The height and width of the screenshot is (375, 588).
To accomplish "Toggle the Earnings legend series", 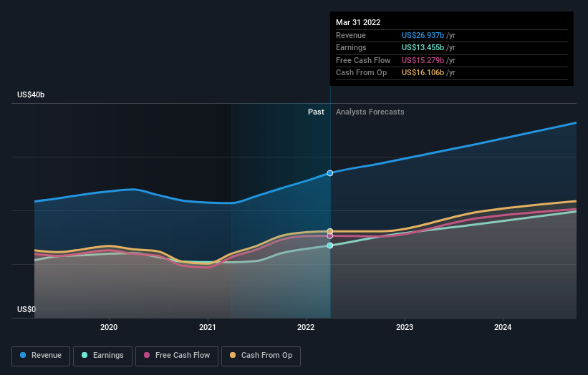I will pos(102,356).
